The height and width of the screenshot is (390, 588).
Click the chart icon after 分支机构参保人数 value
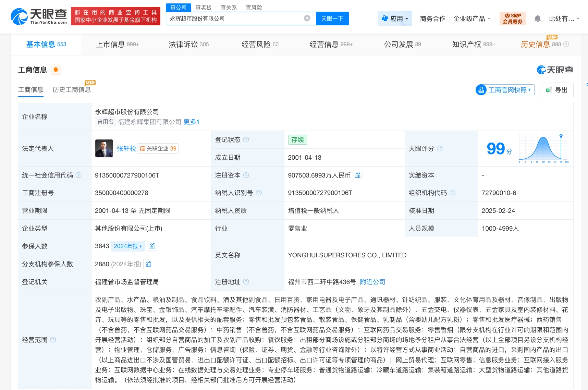148,264
